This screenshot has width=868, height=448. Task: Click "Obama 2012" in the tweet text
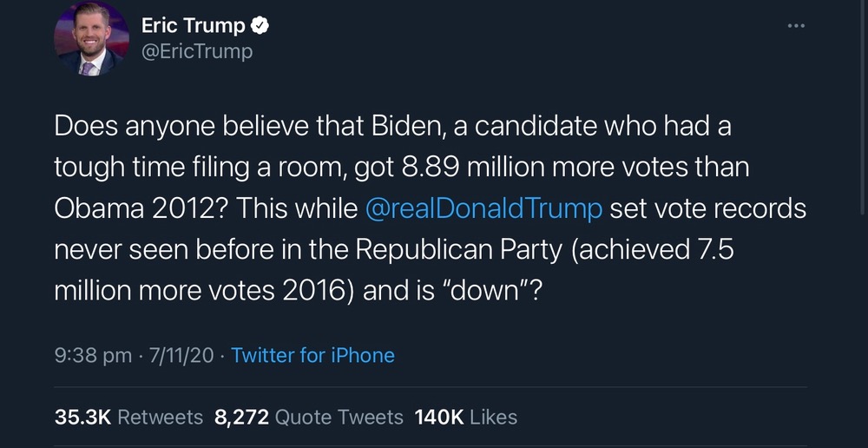point(139,209)
